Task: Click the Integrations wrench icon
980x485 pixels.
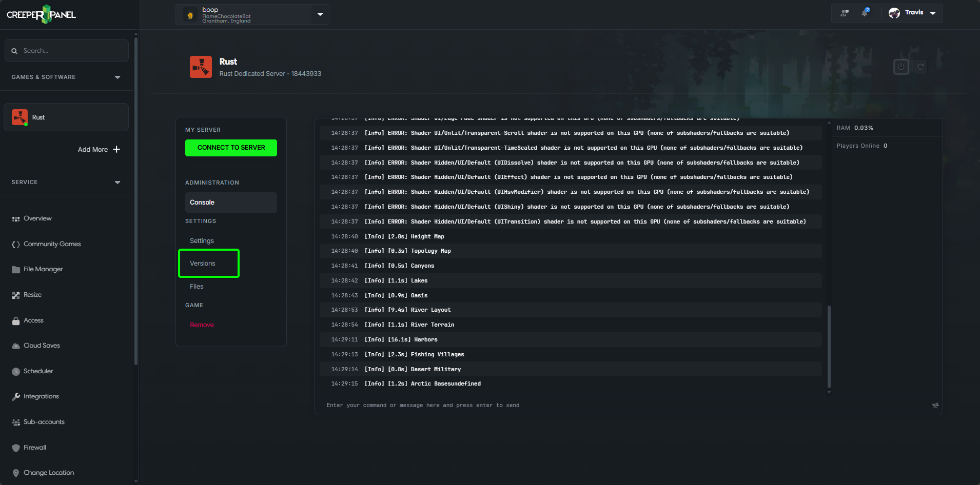Action: coord(16,397)
